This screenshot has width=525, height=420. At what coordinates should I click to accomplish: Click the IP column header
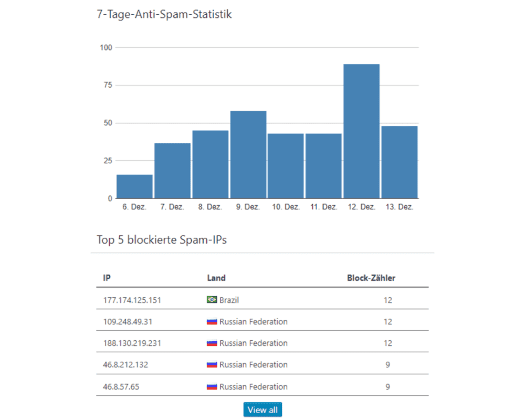point(107,278)
